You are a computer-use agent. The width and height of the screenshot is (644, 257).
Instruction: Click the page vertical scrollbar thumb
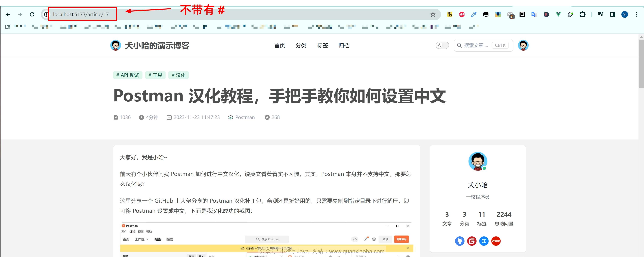point(641,64)
